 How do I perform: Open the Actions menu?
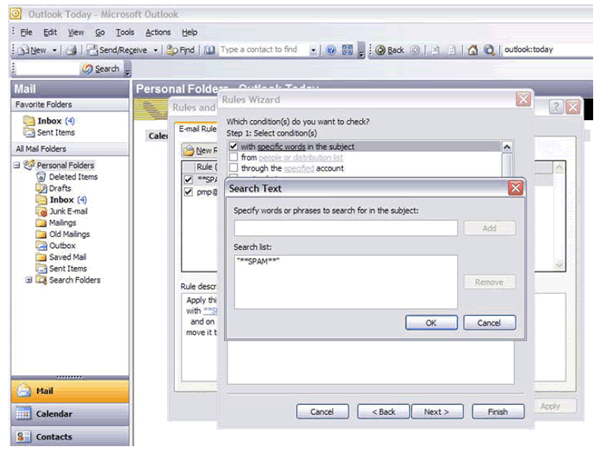click(158, 33)
